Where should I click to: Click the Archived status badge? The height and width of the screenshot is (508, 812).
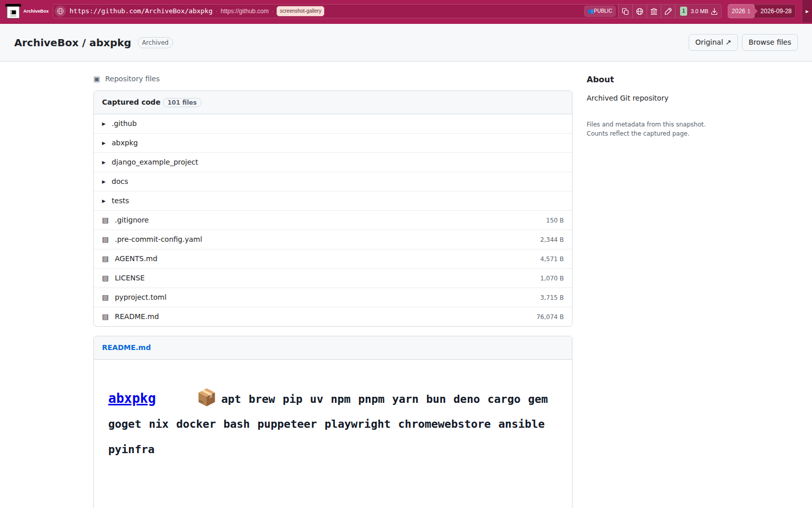pyautogui.click(x=155, y=43)
